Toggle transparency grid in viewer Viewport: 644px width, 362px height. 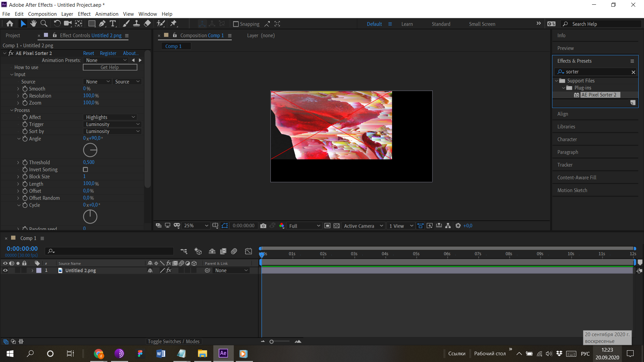(x=337, y=226)
